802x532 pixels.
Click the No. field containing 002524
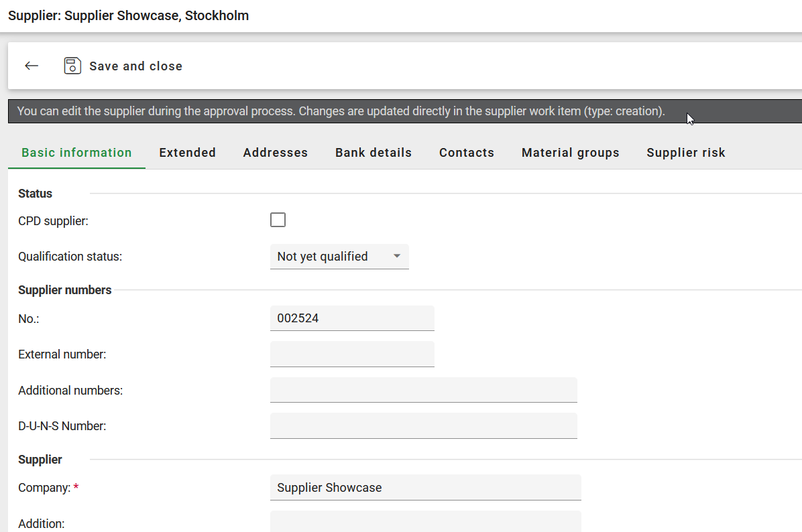tap(351, 318)
